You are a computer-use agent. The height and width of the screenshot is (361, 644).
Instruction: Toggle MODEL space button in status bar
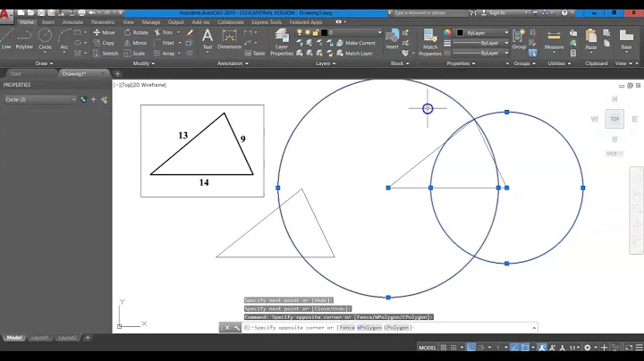tap(428, 348)
